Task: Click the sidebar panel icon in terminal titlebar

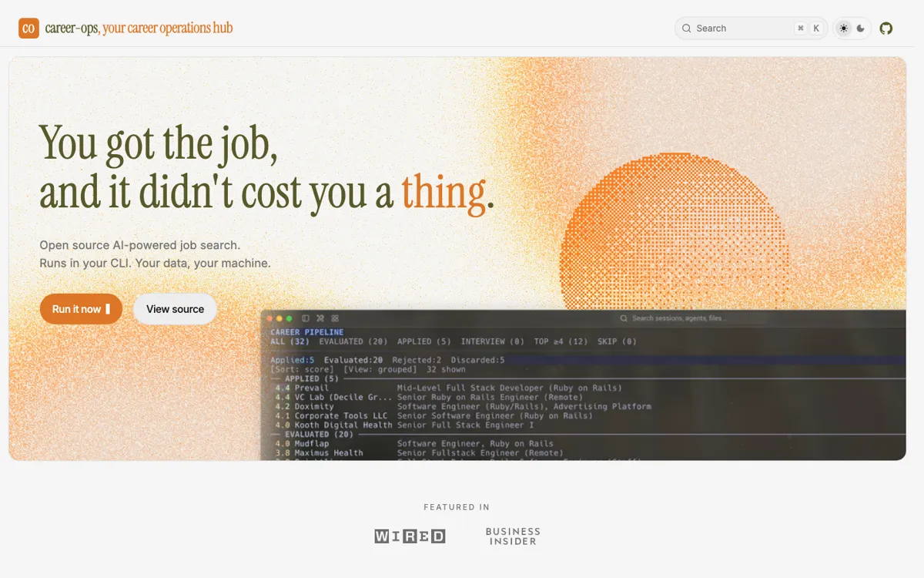Action: [x=306, y=318]
